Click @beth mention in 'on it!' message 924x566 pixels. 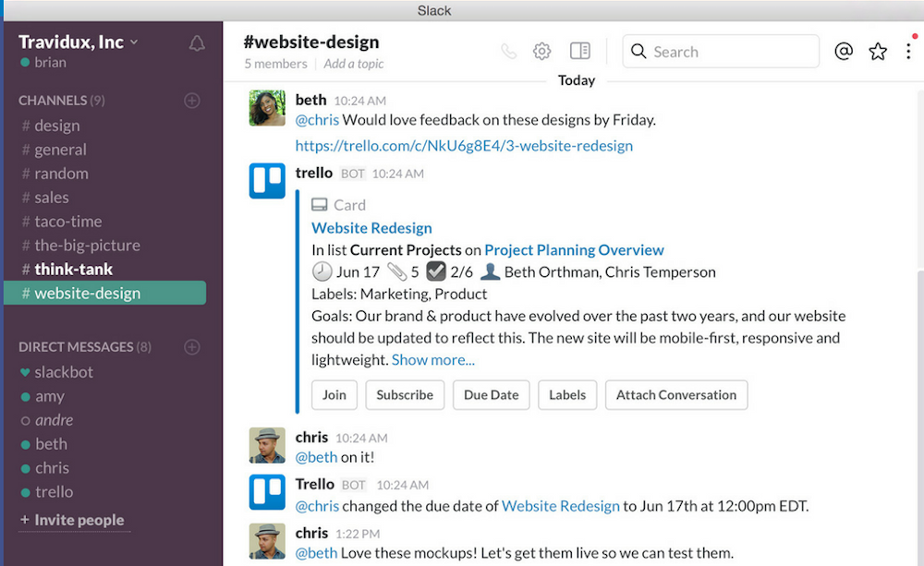pos(316,457)
